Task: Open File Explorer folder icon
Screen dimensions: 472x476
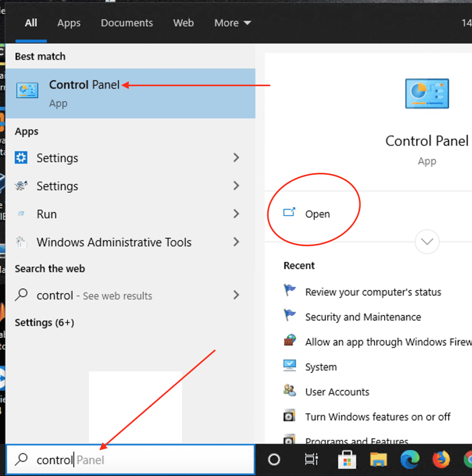Action: (x=378, y=460)
